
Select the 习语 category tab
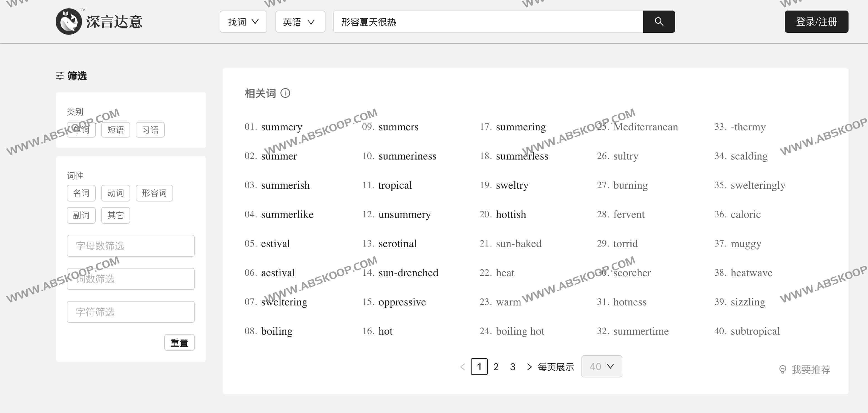pyautogui.click(x=150, y=130)
